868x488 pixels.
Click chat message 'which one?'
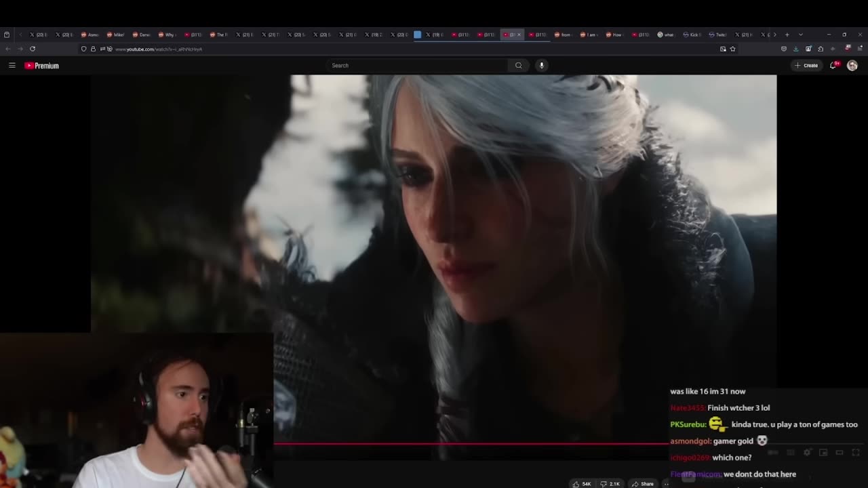click(x=732, y=457)
